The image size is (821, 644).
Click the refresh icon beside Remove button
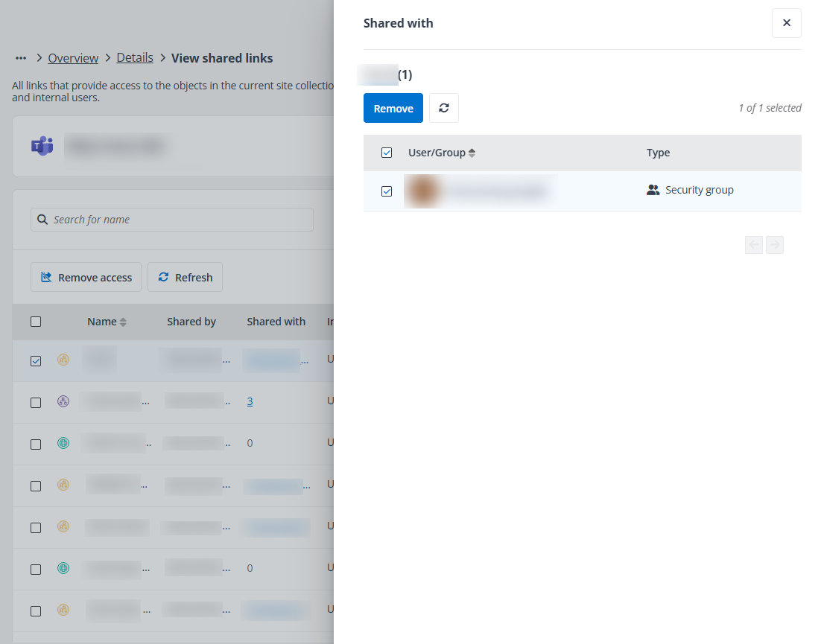coord(444,108)
